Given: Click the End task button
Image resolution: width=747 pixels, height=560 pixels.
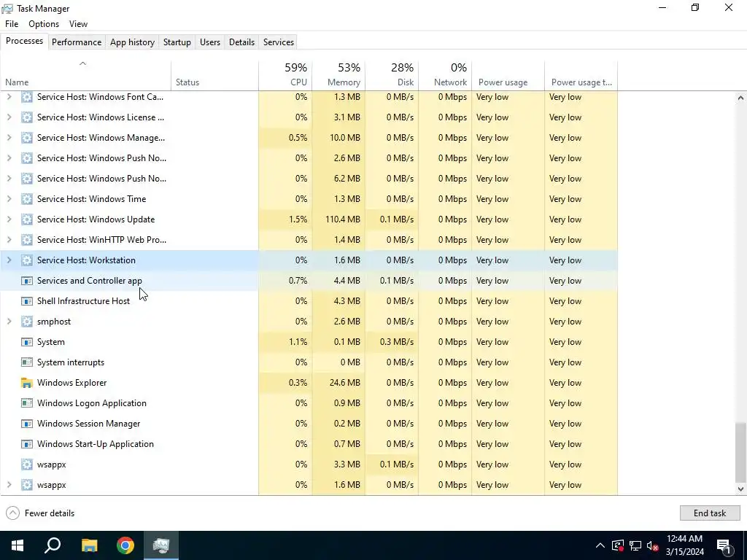Looking at the screenshot, I should 710,513.
